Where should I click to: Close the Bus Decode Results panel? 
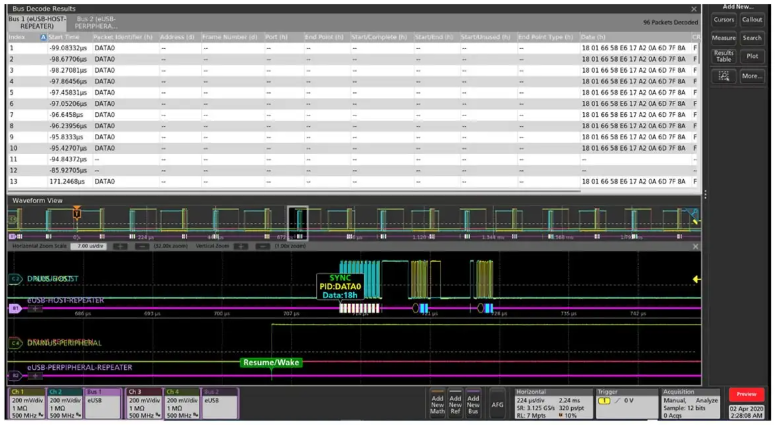coord(694,9)
